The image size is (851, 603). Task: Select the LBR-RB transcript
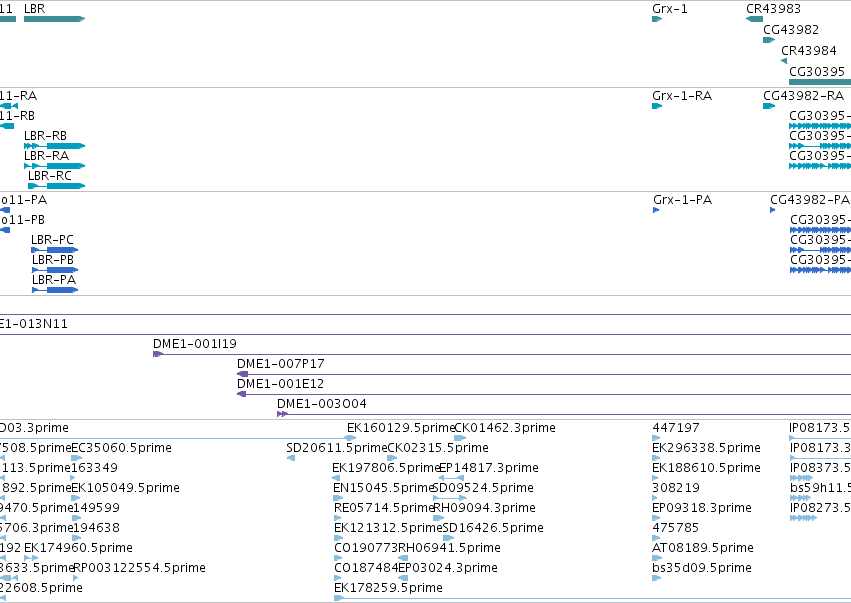tap(54, 146)
